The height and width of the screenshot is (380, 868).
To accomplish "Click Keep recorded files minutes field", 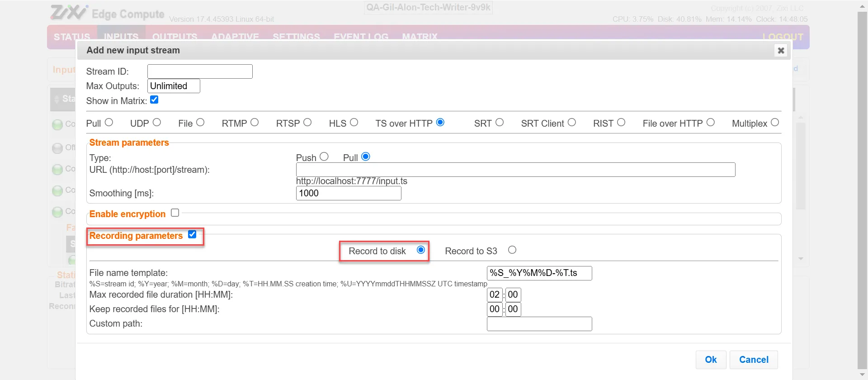I will [513, 309].
